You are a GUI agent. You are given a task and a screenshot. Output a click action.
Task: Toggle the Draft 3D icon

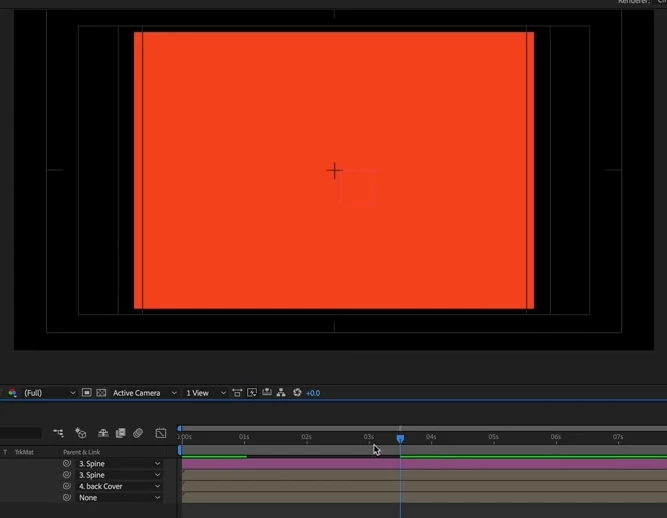coord(80,433)
